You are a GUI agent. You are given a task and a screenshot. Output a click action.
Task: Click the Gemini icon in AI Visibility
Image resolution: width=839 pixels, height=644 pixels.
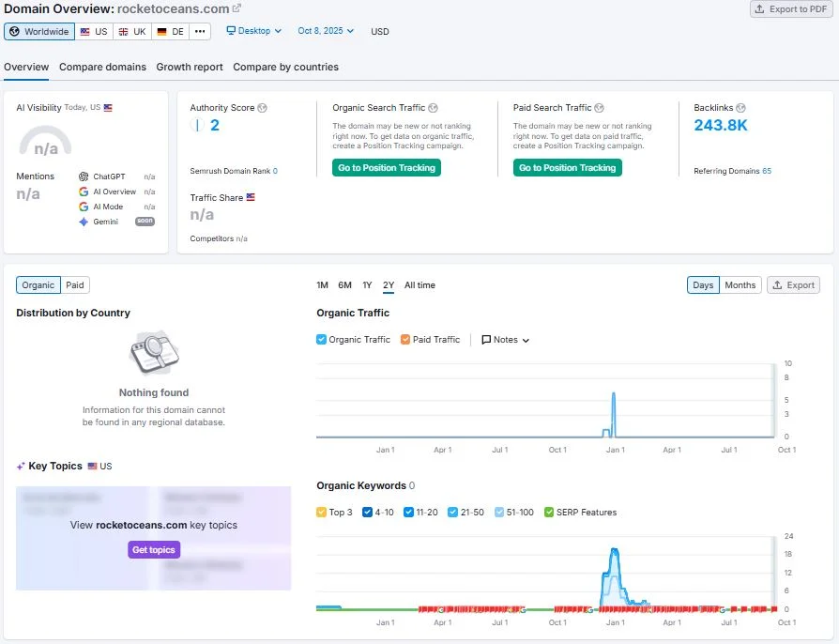point(84,222)
